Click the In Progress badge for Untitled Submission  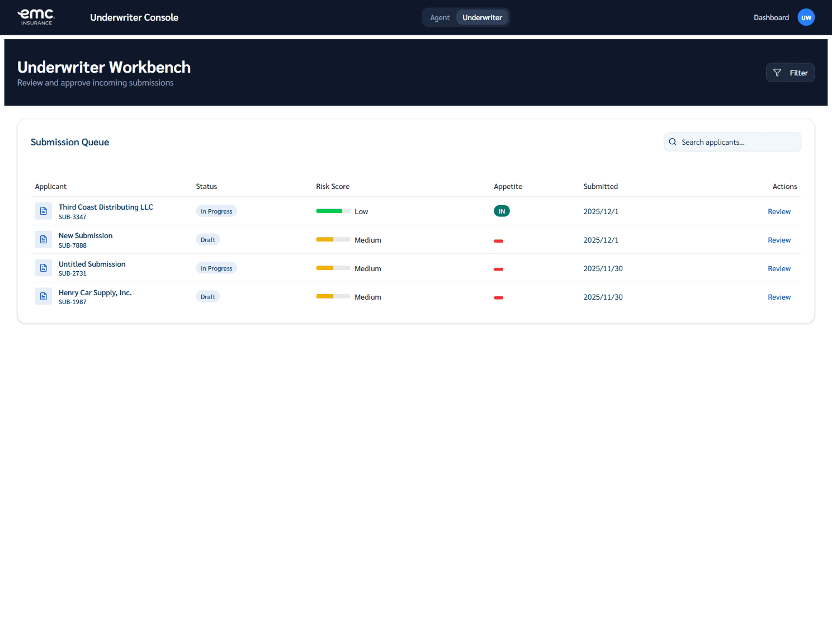click(216, 268)
